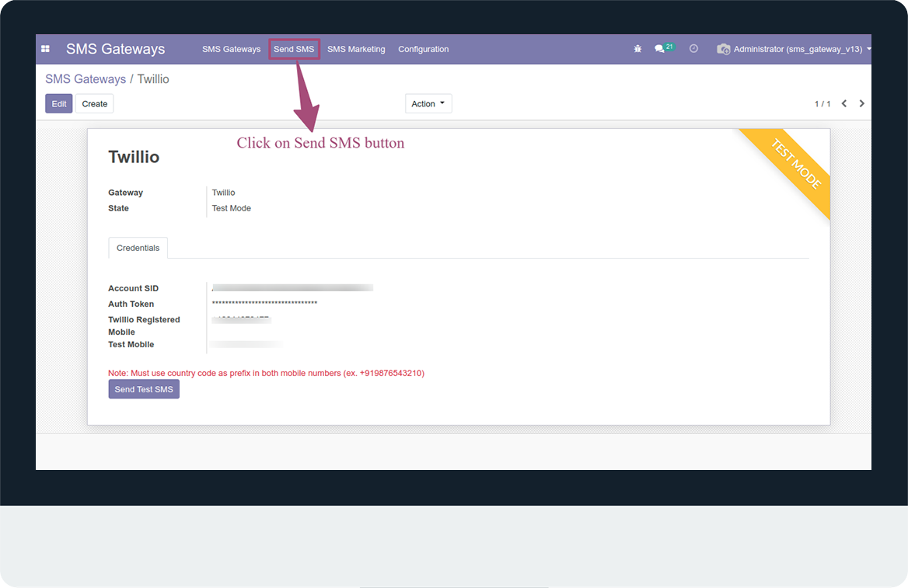Click the administrator avatar camera icon
The width and height of the screenshot is (908, 588).
(x=723, y=49)
